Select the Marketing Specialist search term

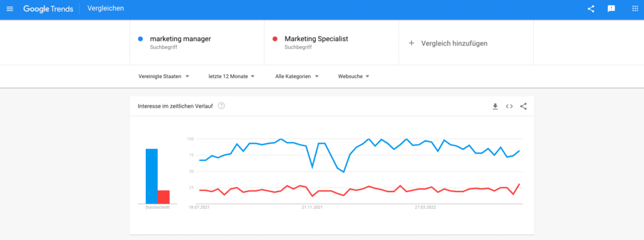[x=316, y=38]
